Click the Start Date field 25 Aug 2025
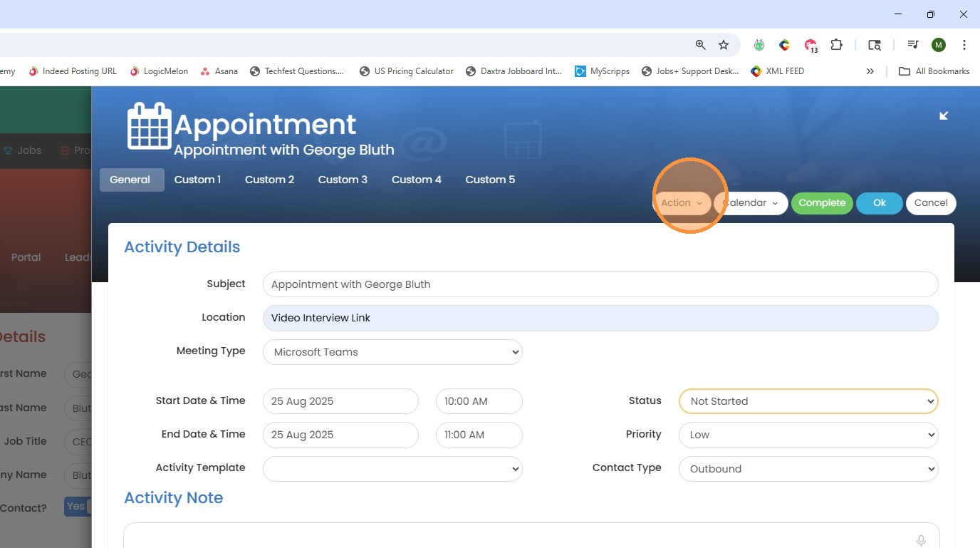The width and height of the screenshot is (980, 548). [x=340, y=401]
